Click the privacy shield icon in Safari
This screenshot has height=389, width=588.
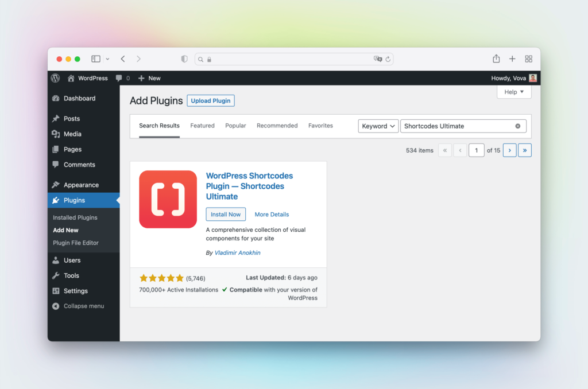tap(184, 59)
